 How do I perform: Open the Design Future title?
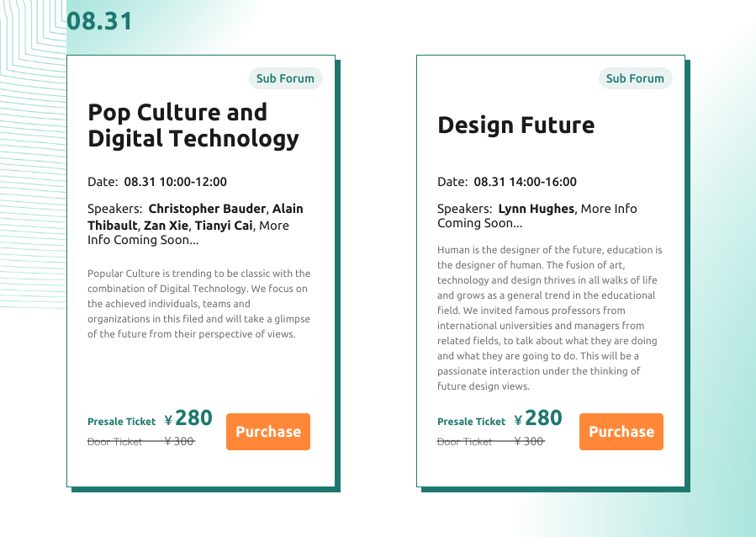click(x=515, y=125)
